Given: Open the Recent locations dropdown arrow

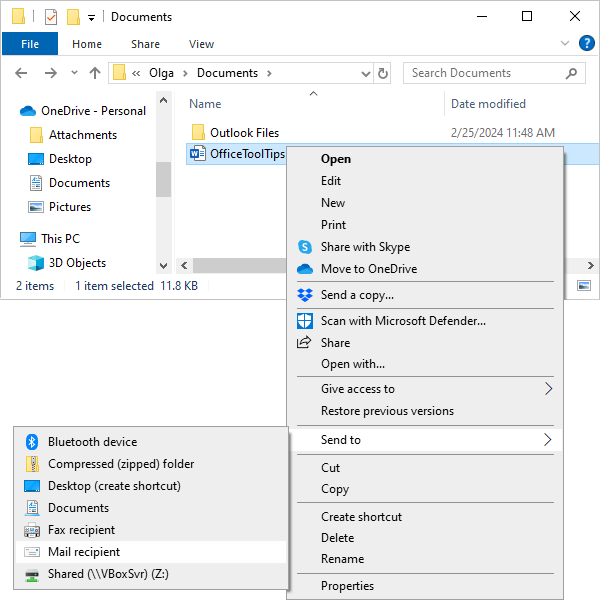Looking at the screenshot, I should pyautogui.click(x=74, y=72).
